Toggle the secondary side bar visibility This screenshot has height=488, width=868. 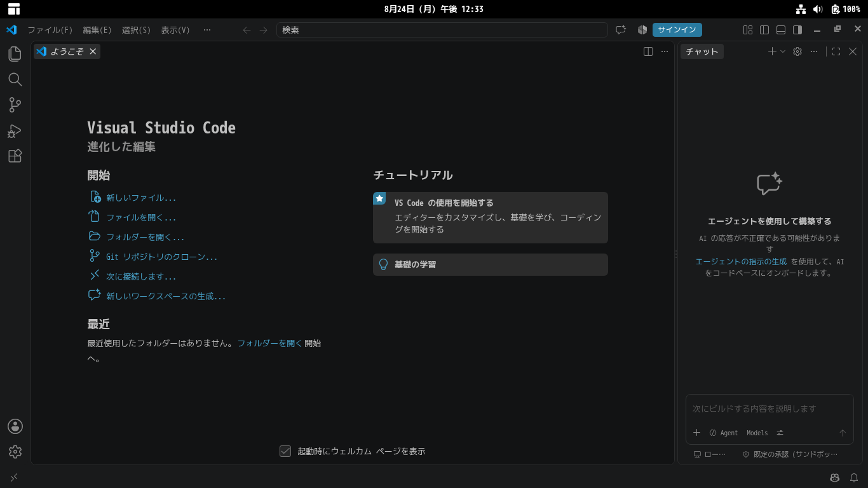797,30
